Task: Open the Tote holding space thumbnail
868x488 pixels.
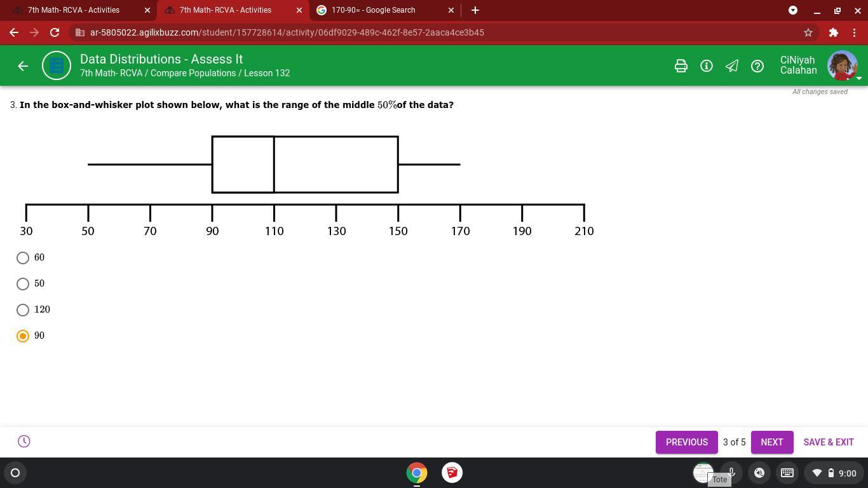Action: pyautogui.click(x=703, y=473)
